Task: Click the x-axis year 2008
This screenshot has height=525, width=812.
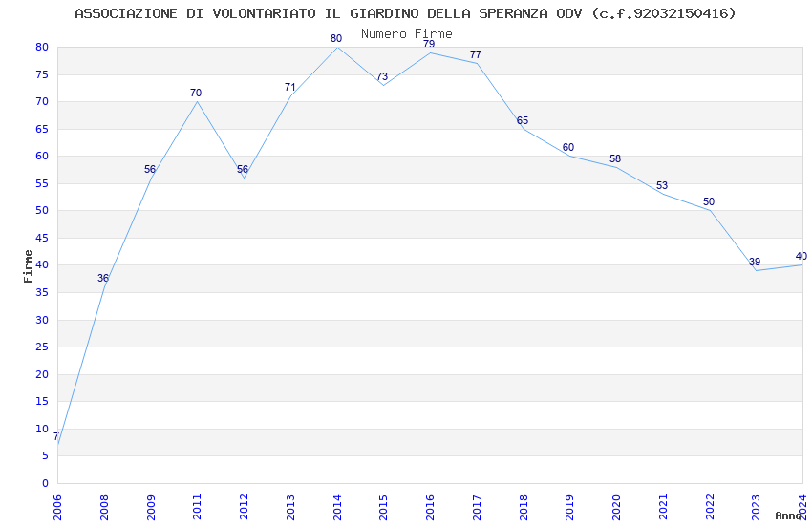Action: point(103,508)
